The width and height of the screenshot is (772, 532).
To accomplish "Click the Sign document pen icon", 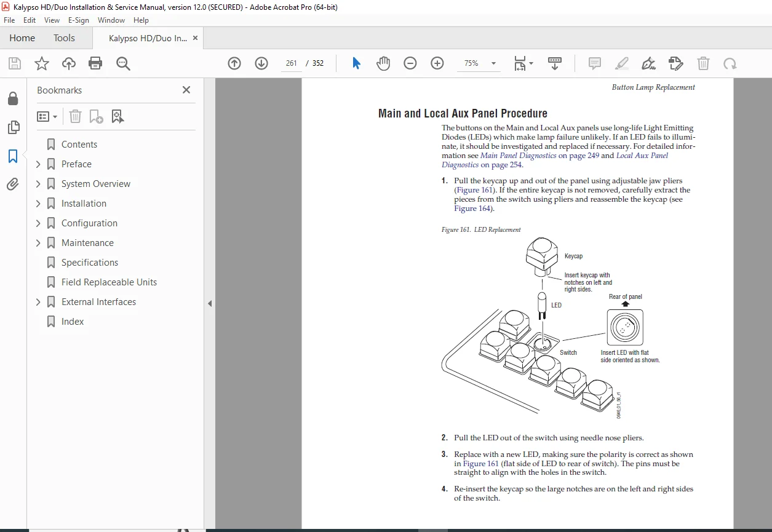I will (648, 63).
